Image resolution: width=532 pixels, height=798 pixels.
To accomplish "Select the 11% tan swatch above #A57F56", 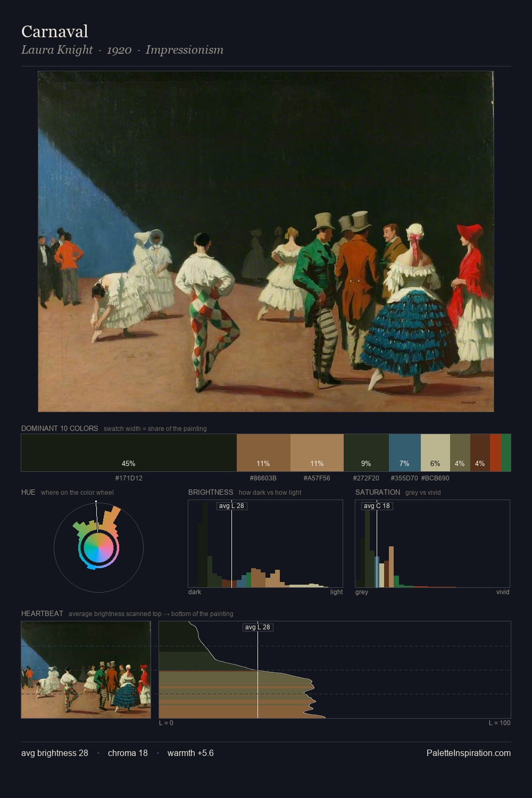I will click(x=317, y=453).
